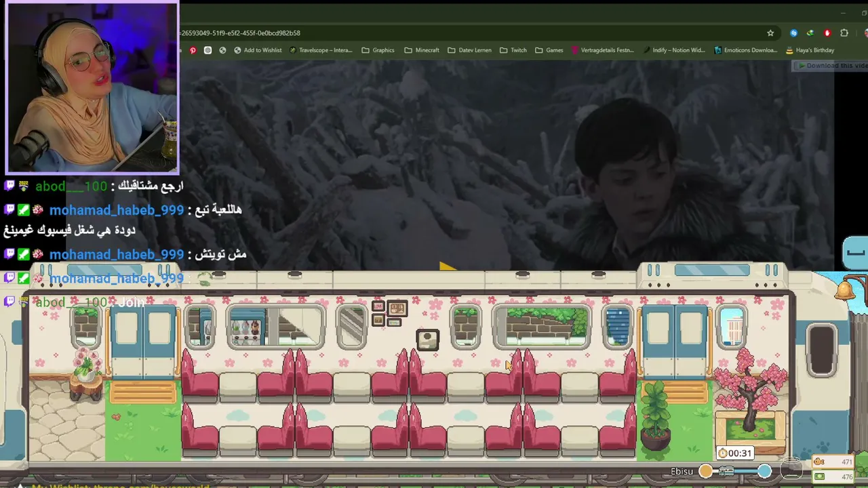Open the Graphics bookmarks folder
Screen dimensions: 868x488
tap(378, 50)
